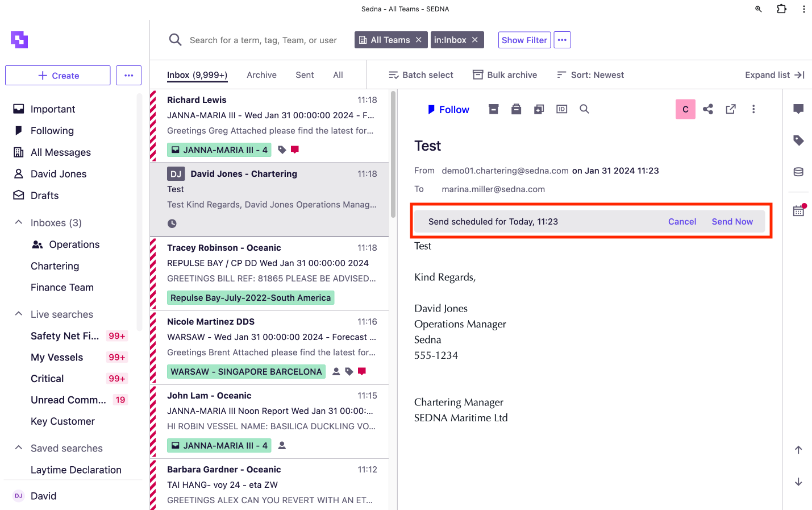Click the red comment icon on Richard Lewis message
812x510 pixels.
(x=295, y=150)
